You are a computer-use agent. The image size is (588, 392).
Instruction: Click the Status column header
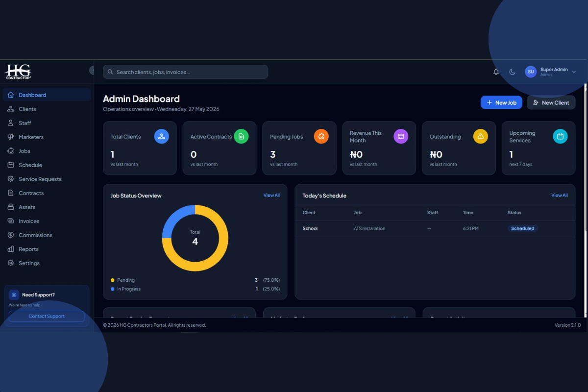(514, 213)
